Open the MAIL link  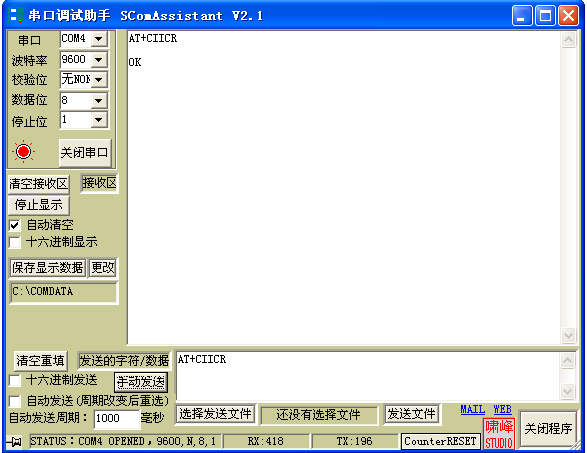point(472,409)
